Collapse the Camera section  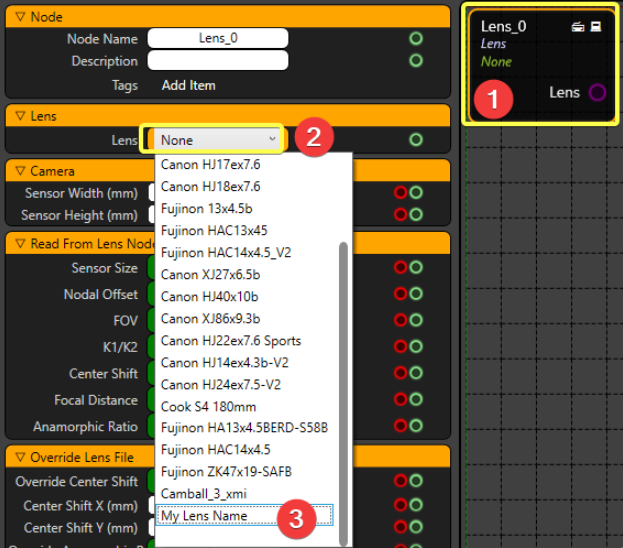[20, 171]
